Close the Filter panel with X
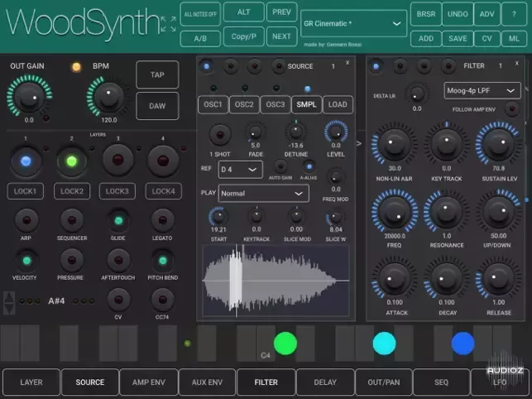 pyautogui.click(x=517, y=63)
